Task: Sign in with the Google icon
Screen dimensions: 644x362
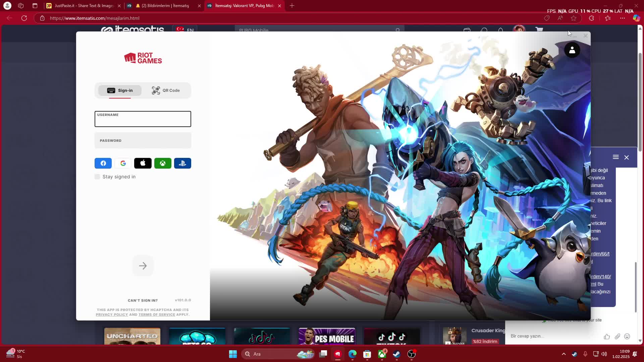Action: tap(123, 163)
